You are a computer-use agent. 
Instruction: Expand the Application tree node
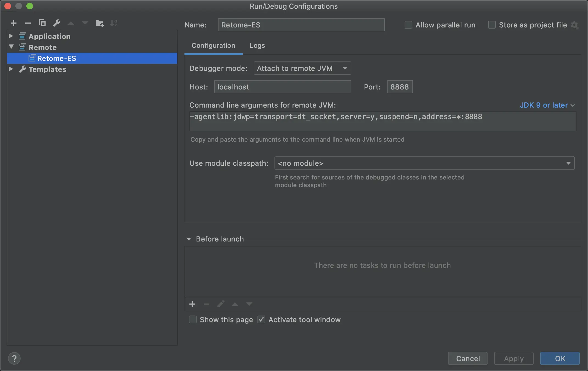(x=11, y=36)
